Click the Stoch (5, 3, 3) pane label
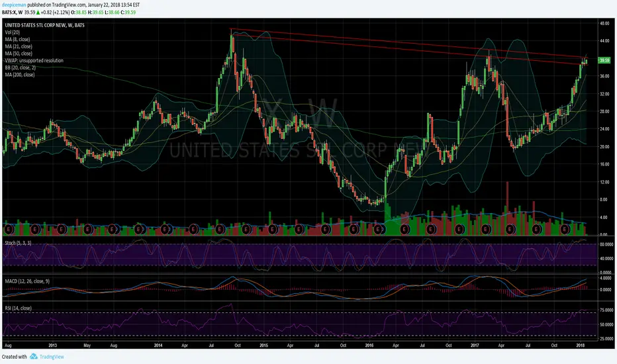 (x=18, y=243)
